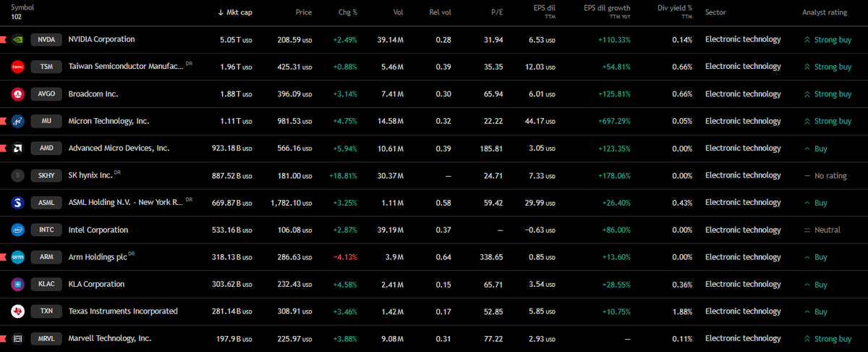
Task: Sort by the Analyst rating header
Action: pyautogui.click(x=825, y=12)
